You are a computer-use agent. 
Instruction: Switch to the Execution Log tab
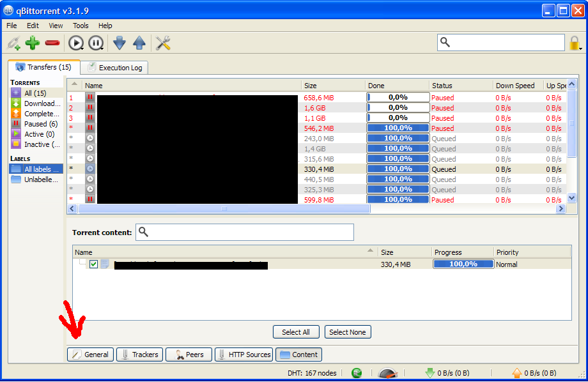click(114, 68)
